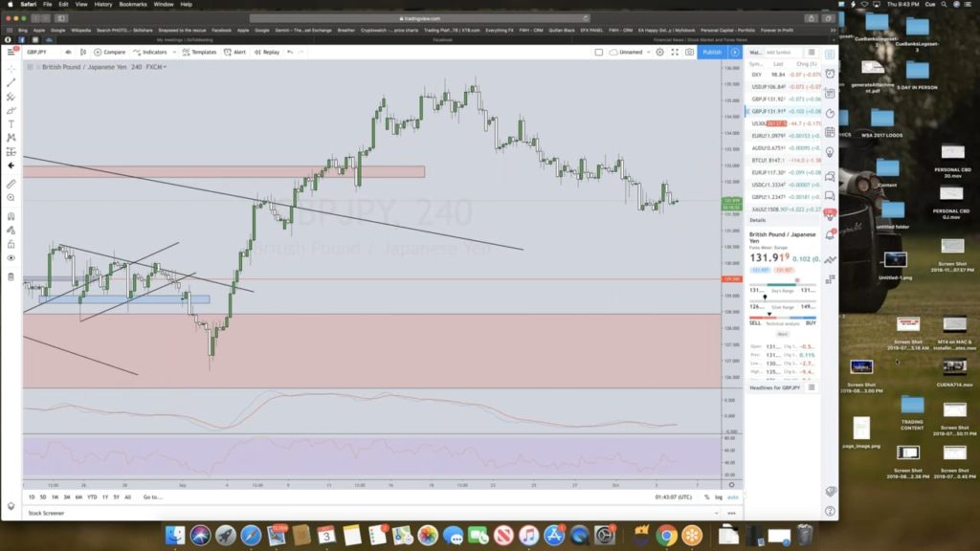Viewport: 980px width, 551px height.
Task: Toggle percent scale mode
Action: coord(707,497)
